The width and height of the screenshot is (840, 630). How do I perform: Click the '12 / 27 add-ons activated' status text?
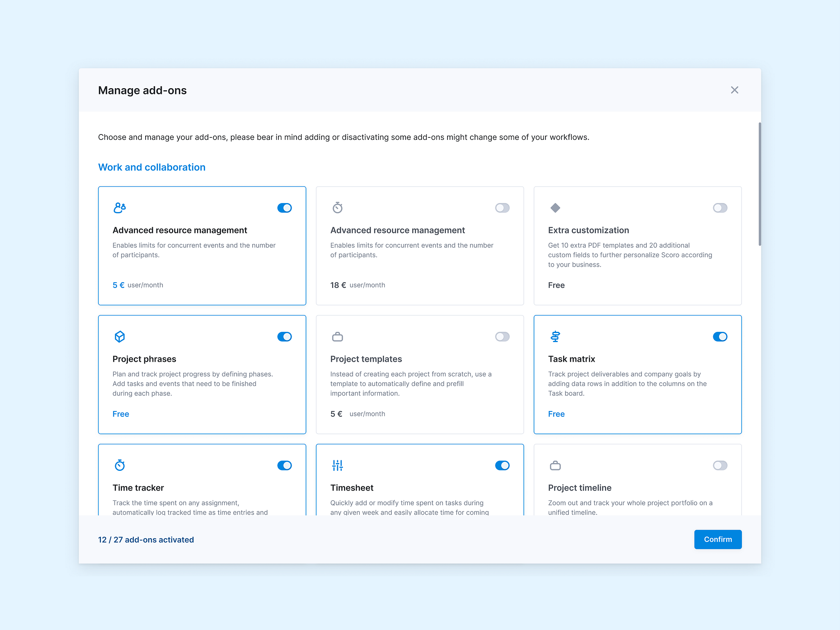pyautogui.click(x=146, y=540)
